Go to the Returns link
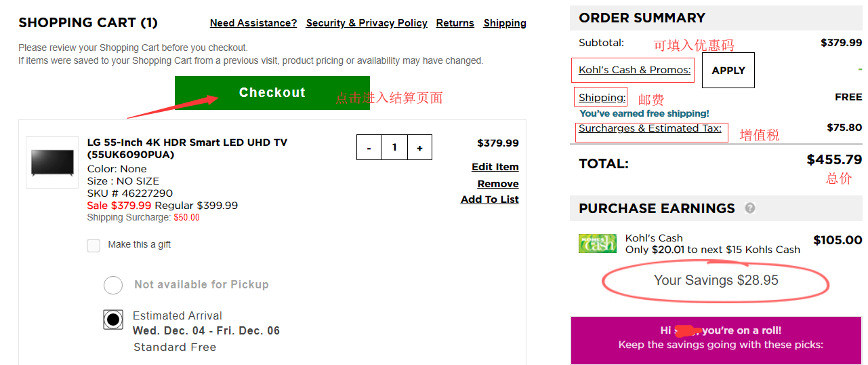Viewport: 868px width, 365px height. coord(455,23)
